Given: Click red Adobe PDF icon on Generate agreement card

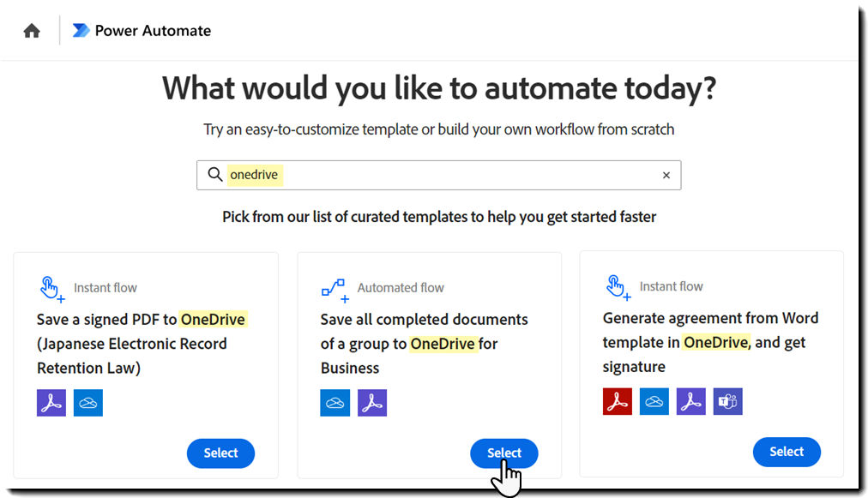Looking at the screenshot, I should pos(618,401).
